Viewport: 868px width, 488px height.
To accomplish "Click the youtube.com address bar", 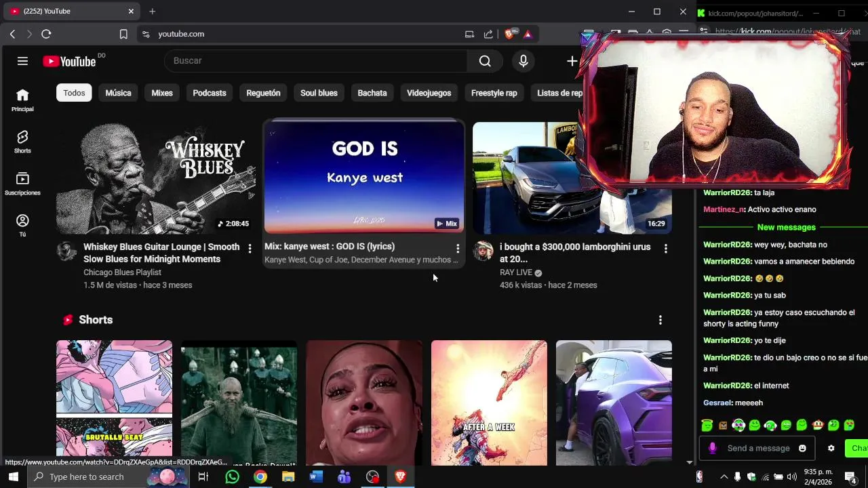I will (305, 34).
